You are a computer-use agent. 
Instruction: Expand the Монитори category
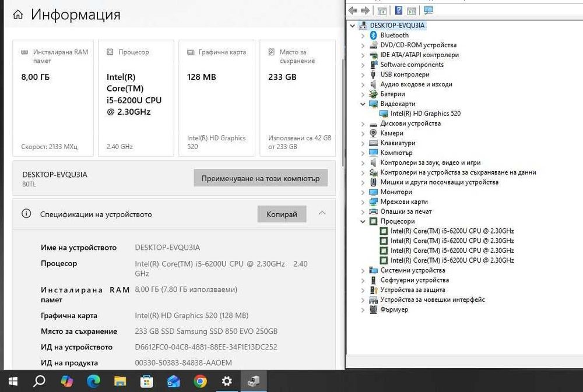pyautogui.click(x=363, y=192)
